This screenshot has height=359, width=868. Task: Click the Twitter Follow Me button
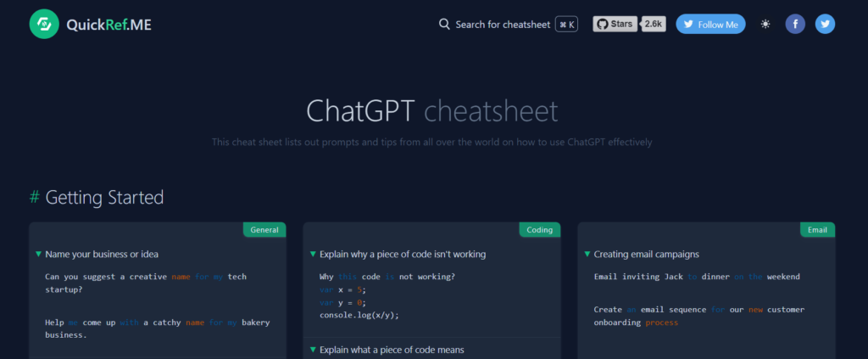(x=711, y=25)
